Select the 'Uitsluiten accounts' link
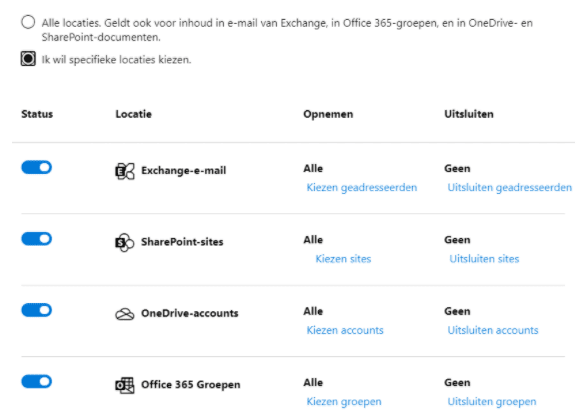This screenshot has width=577, height=420. [x=493, y=330]
